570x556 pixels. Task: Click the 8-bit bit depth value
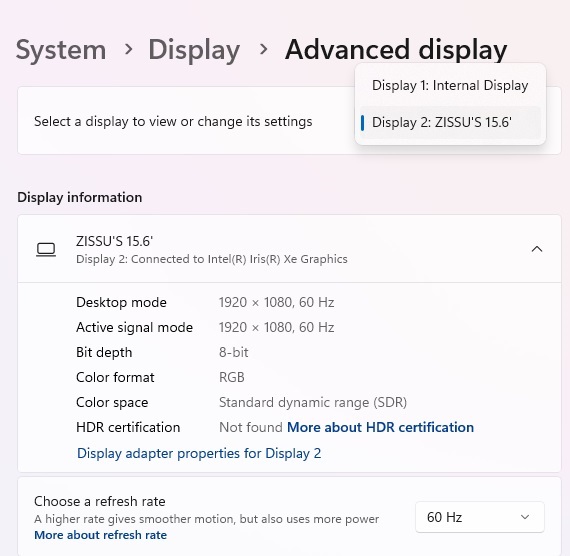pos(233,352)
